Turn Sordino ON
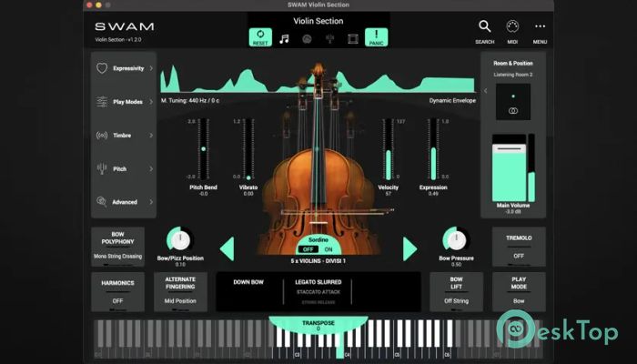Image resolution: width=637 pixels, height=364 pixels. pyautogui.click(x=329, y=248)
